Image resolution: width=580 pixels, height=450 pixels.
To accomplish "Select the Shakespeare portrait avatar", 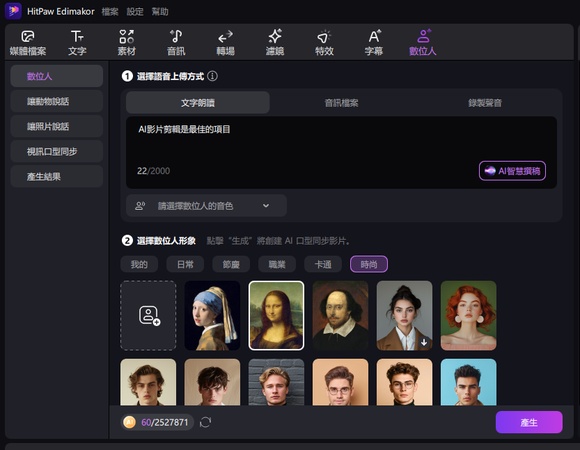I will click(340, 315).
